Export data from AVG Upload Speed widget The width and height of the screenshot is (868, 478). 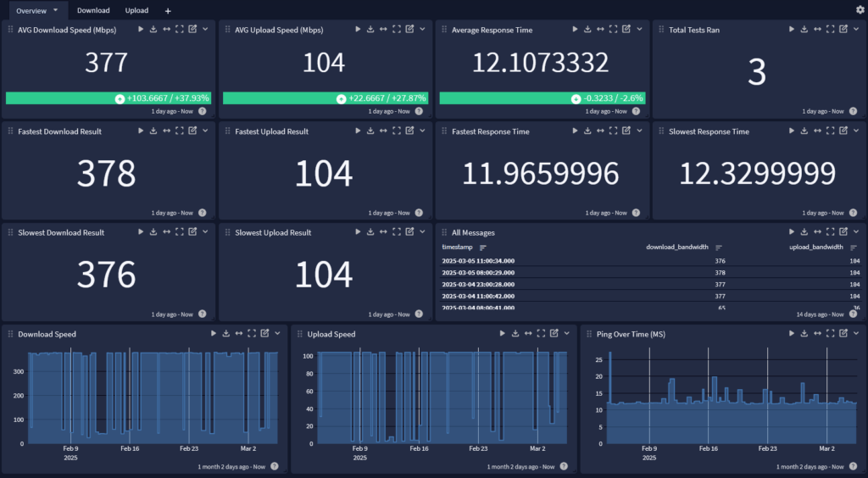pos(370,30)
